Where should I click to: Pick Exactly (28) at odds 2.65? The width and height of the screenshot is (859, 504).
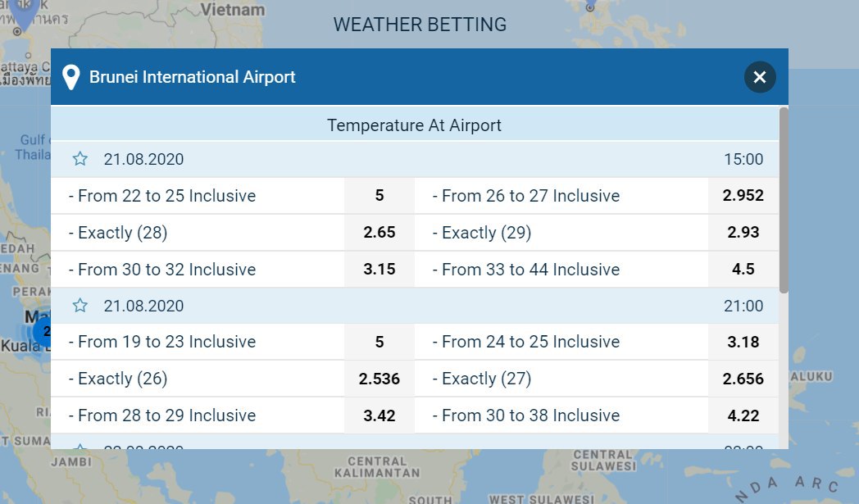(380, 232)
